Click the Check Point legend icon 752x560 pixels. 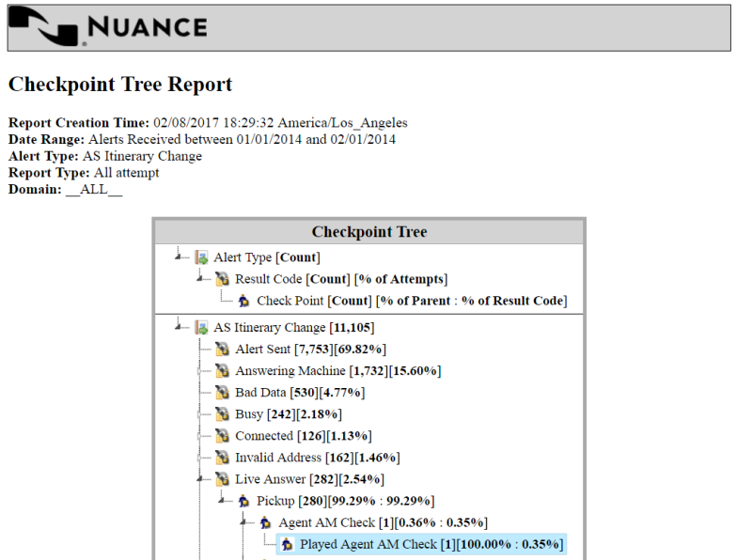coord(244,301)
